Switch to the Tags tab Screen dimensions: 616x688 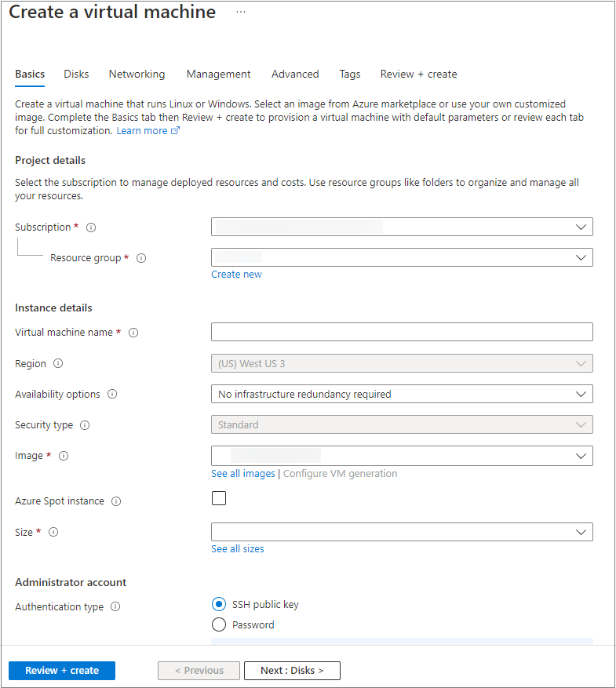click(350, 74)
